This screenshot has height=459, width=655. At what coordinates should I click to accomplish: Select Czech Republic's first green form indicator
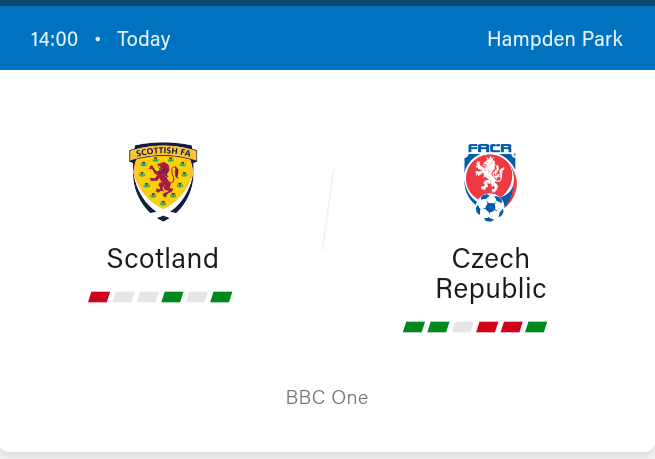(414, 327)
